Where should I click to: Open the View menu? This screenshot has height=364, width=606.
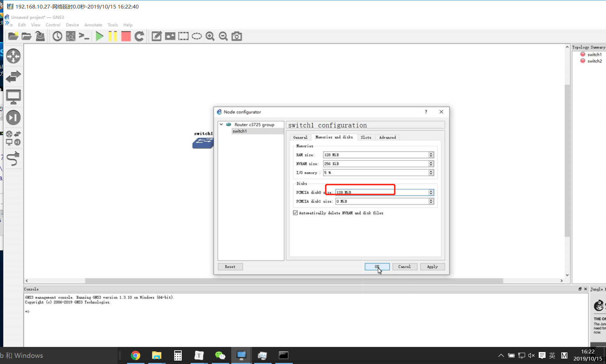[36, 25]
